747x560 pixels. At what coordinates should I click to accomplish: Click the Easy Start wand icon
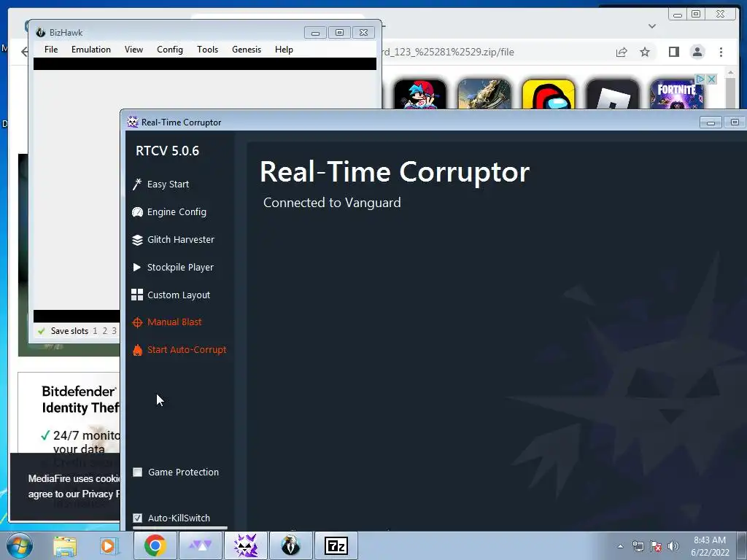coord(136,184)
